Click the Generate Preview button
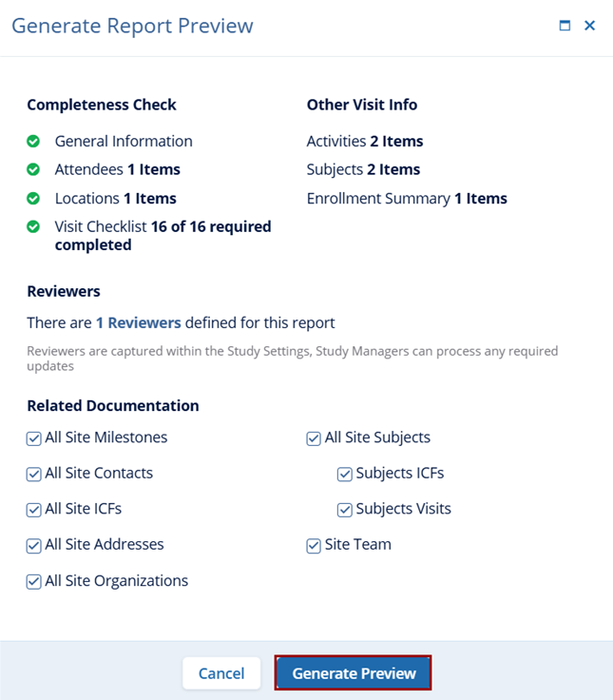The width and height of the screenshot is (613, 700). point(353,672)
